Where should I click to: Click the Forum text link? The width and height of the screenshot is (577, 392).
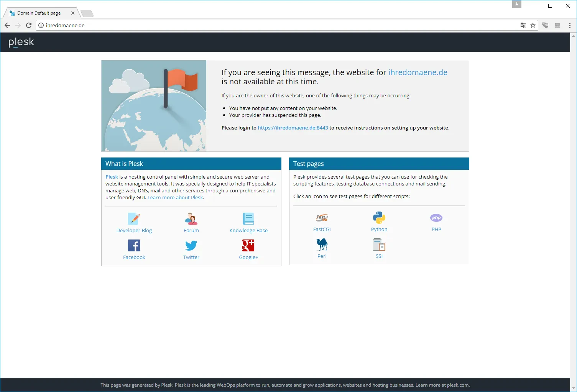[191, 230]
